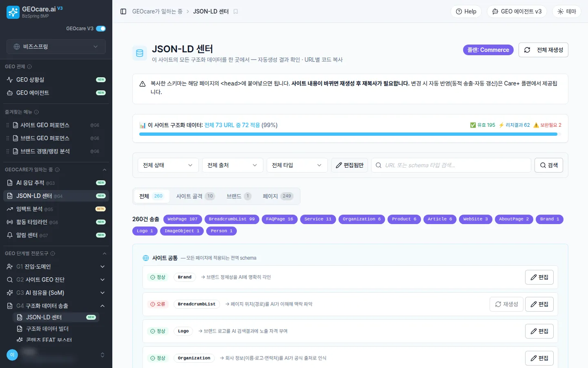Screen dimensions: 588x368
Task: Regenerate the BreadcrumbList schema
Action: pos(506,304)
